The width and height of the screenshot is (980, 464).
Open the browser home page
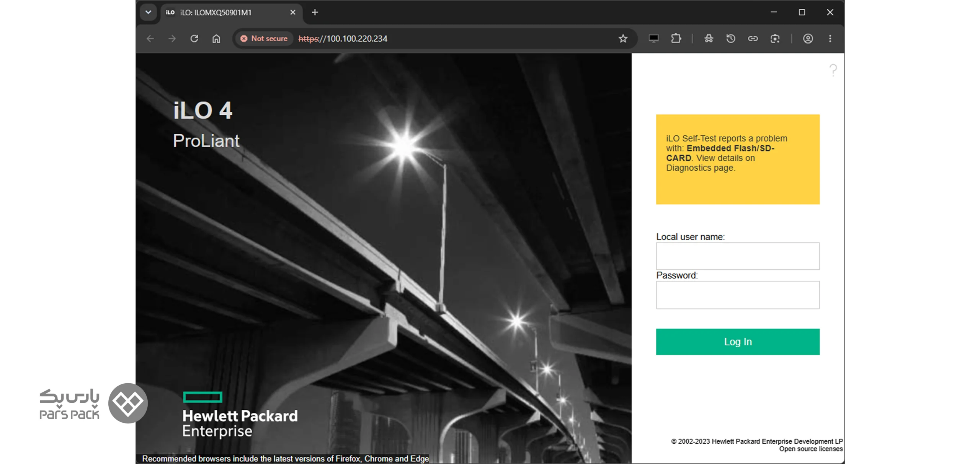216,39
